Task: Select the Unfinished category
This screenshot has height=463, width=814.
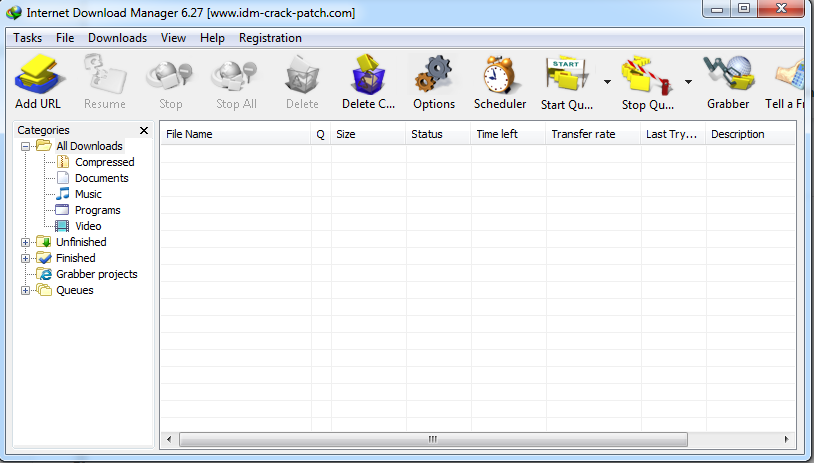Action: (x=81, y=242)
